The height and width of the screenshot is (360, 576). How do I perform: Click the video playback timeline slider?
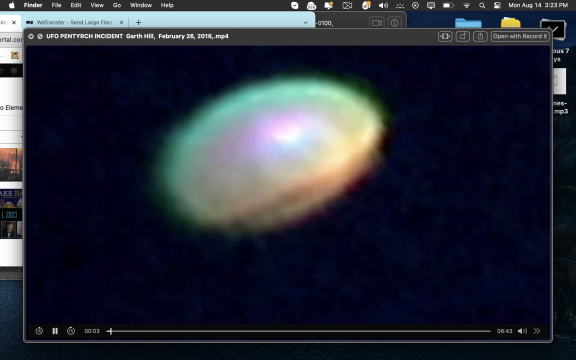[x=300, y=331]
